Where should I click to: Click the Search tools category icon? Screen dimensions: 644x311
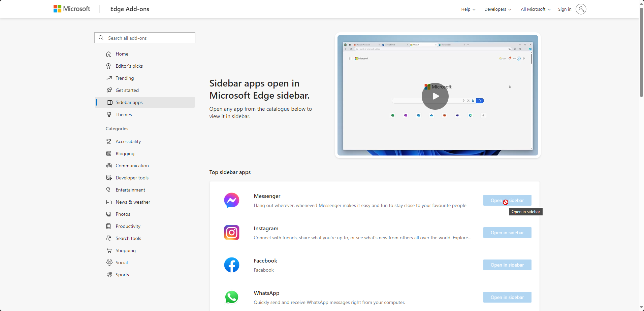click(109, 238)
